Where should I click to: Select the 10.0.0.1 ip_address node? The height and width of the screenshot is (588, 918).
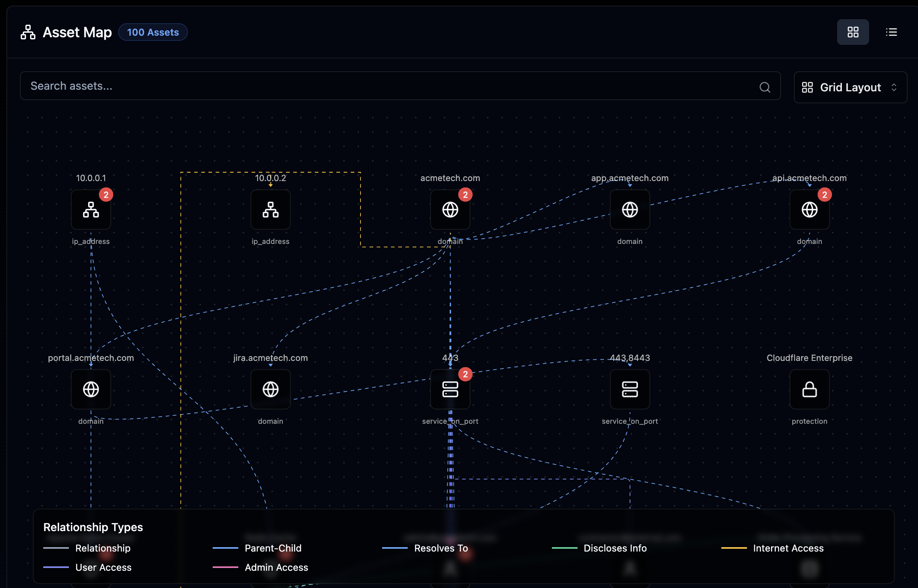pyautogui.click(x=91, y=209)
